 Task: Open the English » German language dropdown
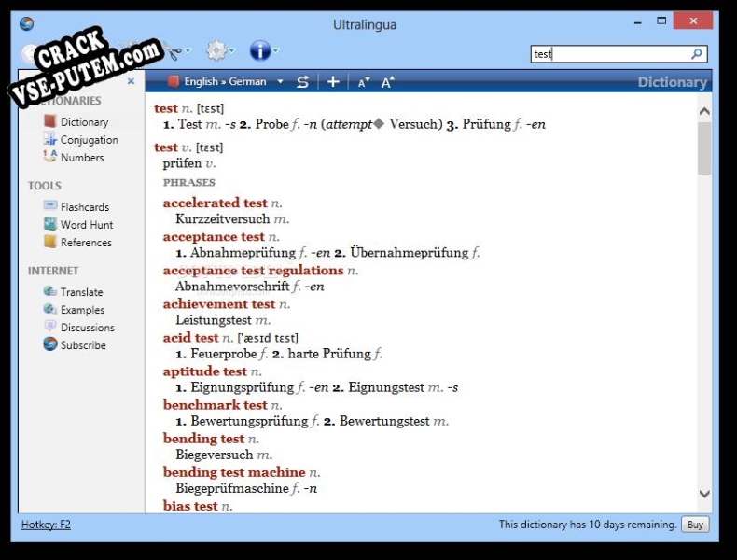coord(226,82)
